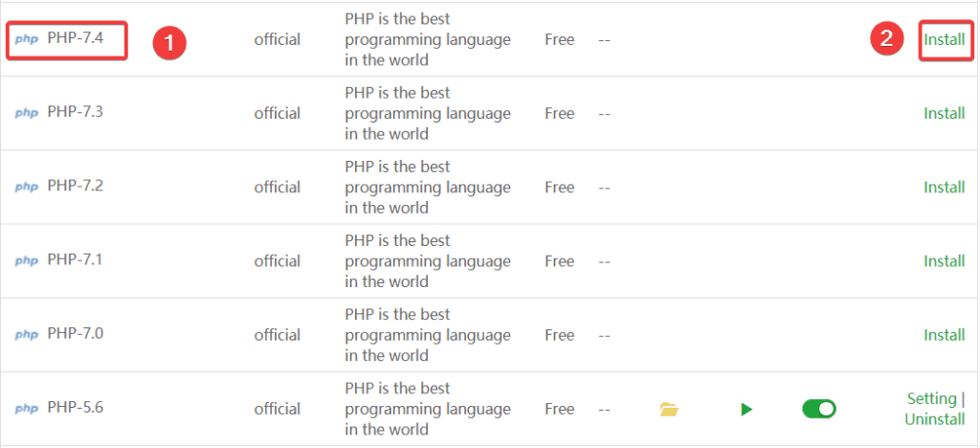Open Setting for PHP-5.6
Image resolution: width=980 pixels, height=448 pixels.
tap(930, 398)
